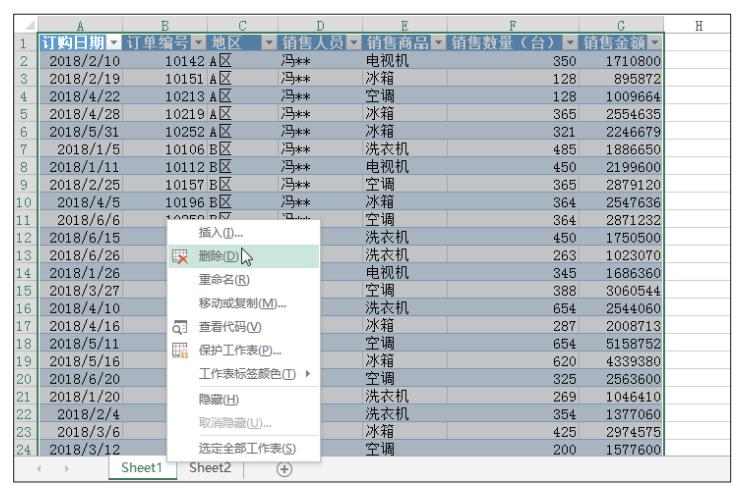Open the 订购日期 filter dropdown
This screenshot has height=496, width=742.
click(x=114, y=43)
